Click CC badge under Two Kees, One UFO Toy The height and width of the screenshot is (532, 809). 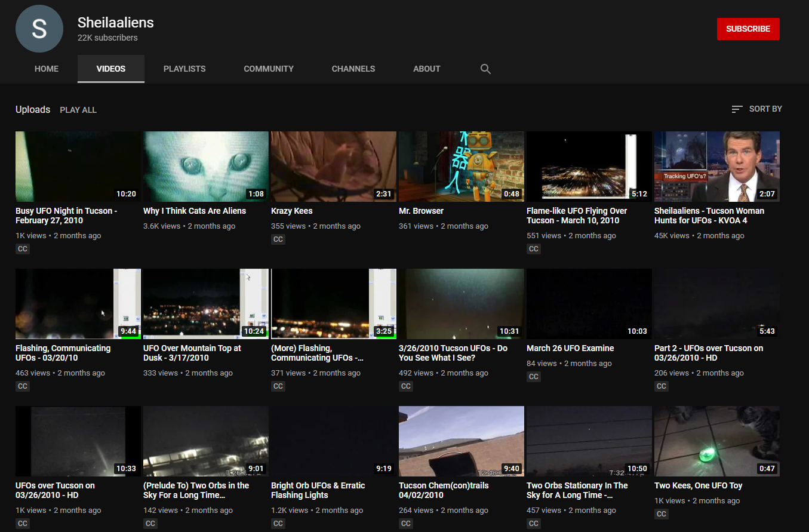point(662,514)
